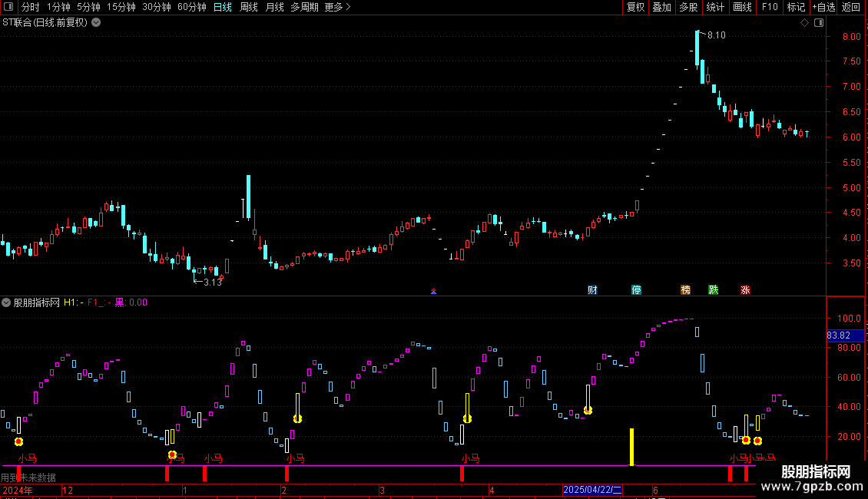
Task: Open the 统计 statistics button
Action: pos(715,7)
